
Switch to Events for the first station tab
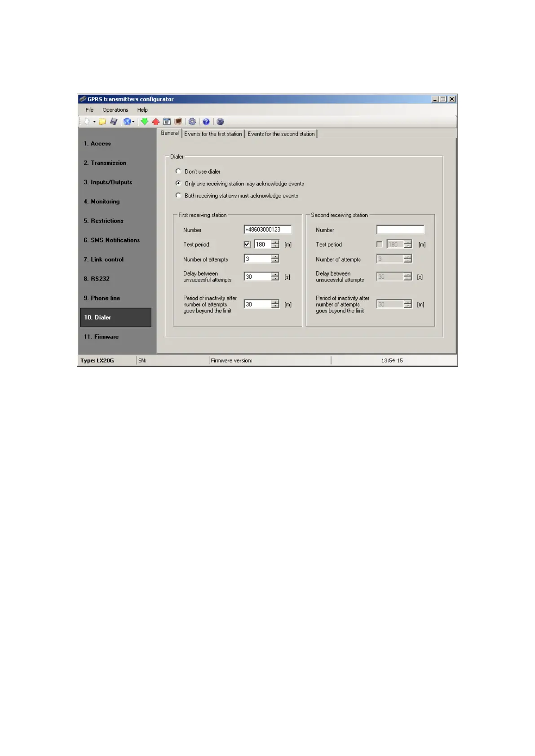click(x=213, y=134)
